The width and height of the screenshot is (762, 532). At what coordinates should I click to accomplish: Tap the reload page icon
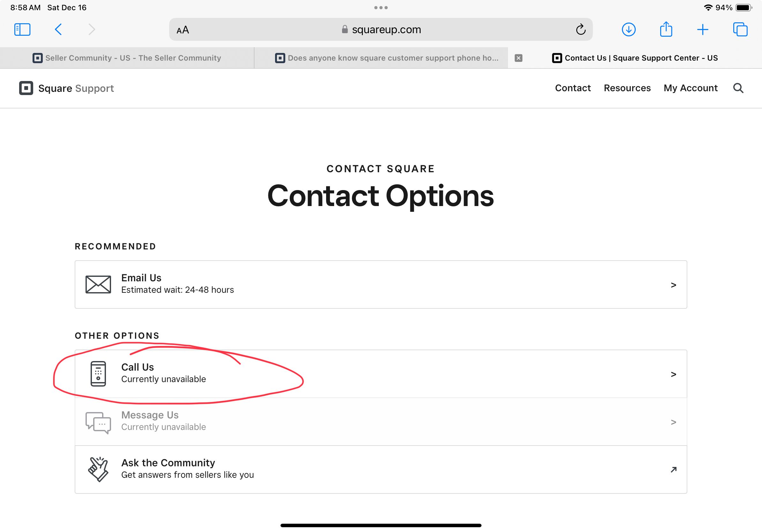point(580,30)
